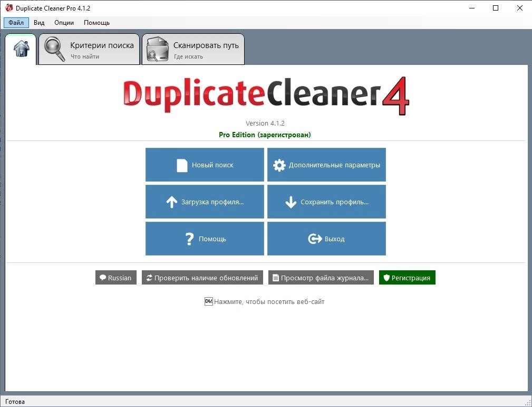Open Просмотр файла журнала
This screenshot has width=532, height=407.
pyautogui.click(x=321, y=278)
